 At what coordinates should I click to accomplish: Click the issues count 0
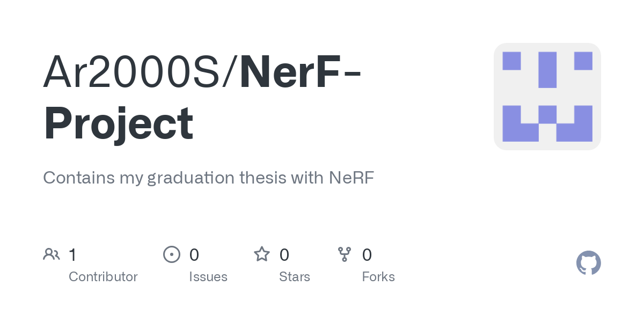click(x=194, y=254)
